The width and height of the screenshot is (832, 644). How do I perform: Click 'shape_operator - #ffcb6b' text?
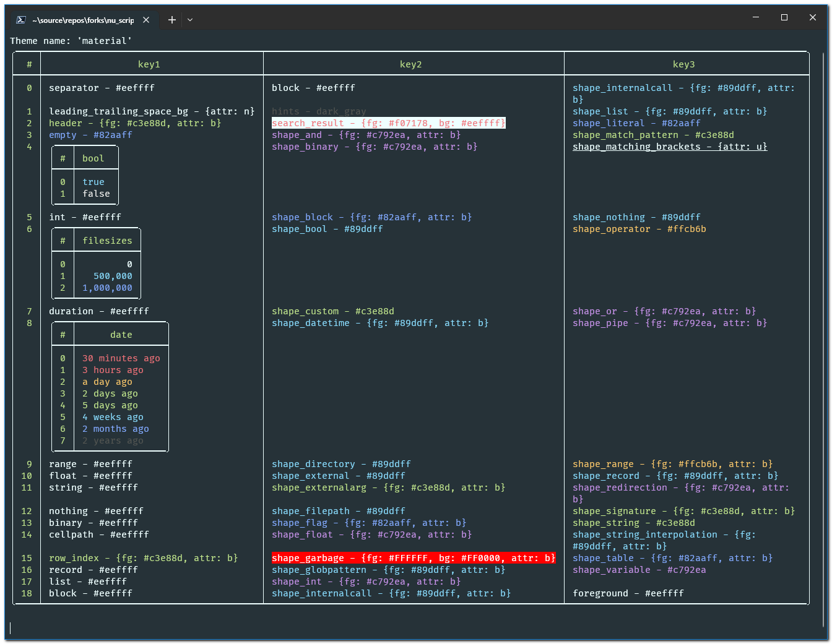[x=639, y=229]
